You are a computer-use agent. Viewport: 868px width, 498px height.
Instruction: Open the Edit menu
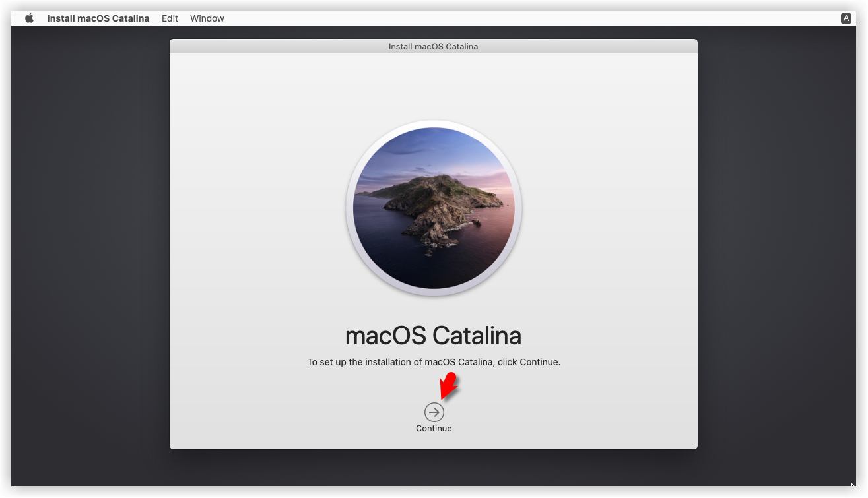170,18
